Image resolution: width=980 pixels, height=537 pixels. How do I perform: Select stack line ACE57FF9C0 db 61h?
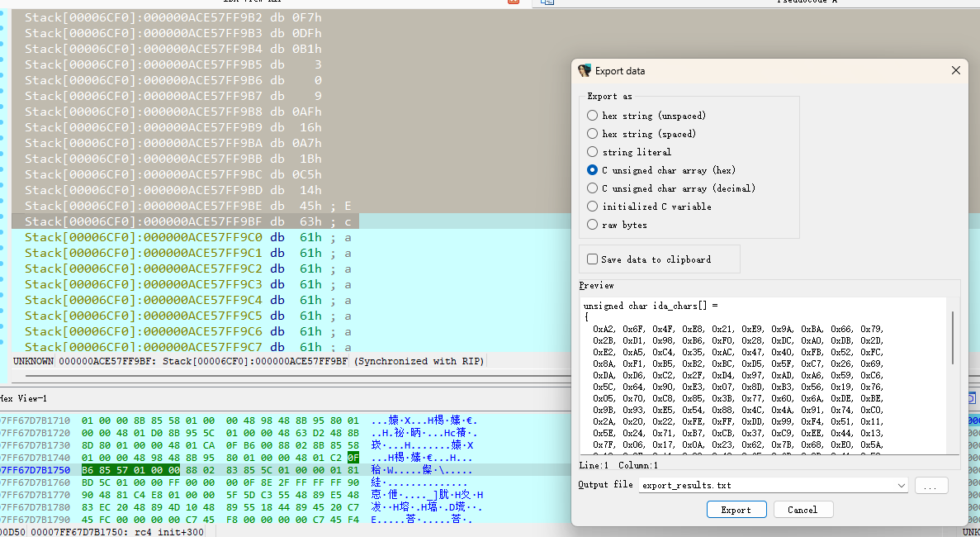click(187, 238)
